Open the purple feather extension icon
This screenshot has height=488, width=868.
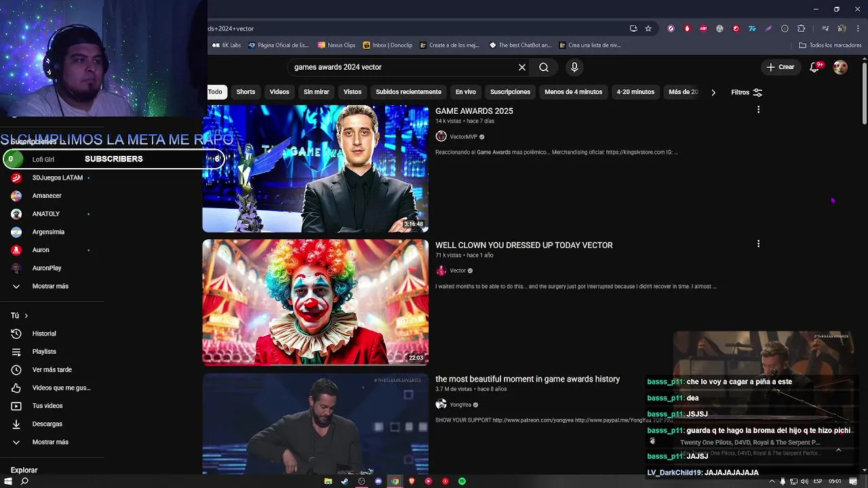768,28
